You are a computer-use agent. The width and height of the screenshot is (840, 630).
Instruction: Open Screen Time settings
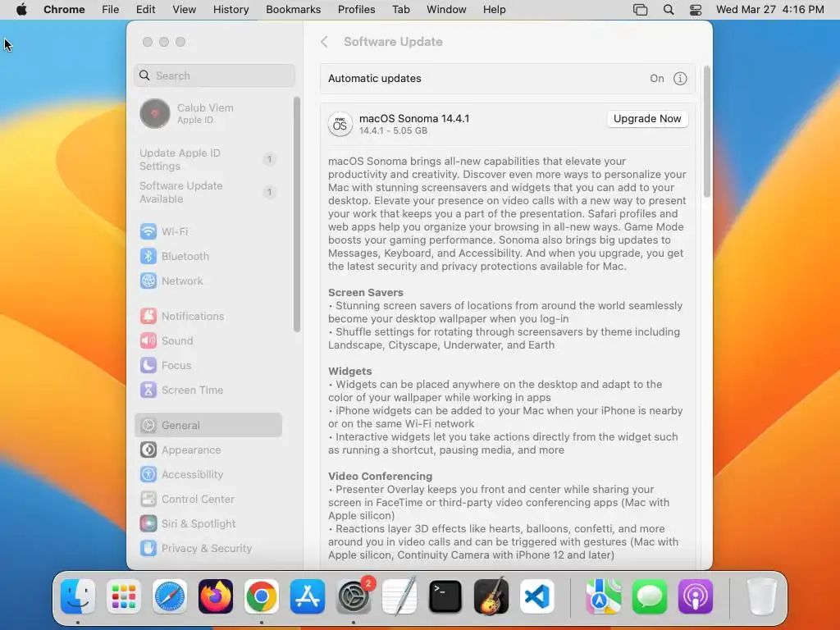tap(208, 390)
